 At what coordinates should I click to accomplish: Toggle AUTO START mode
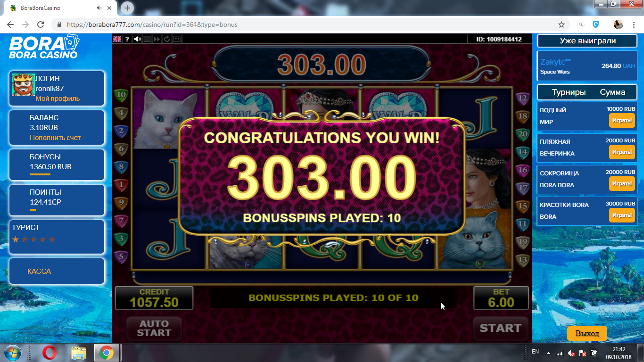point(154,328)
